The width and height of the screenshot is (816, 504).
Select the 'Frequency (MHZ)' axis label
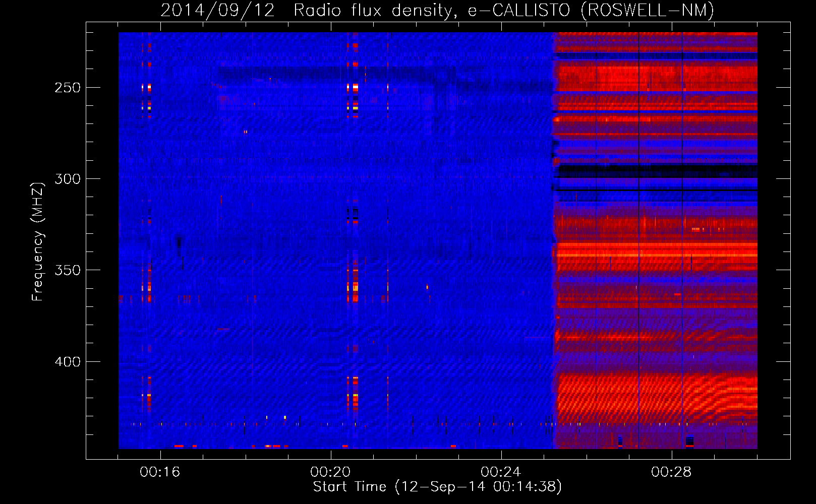pyautogui.click(x=38, y=241)
